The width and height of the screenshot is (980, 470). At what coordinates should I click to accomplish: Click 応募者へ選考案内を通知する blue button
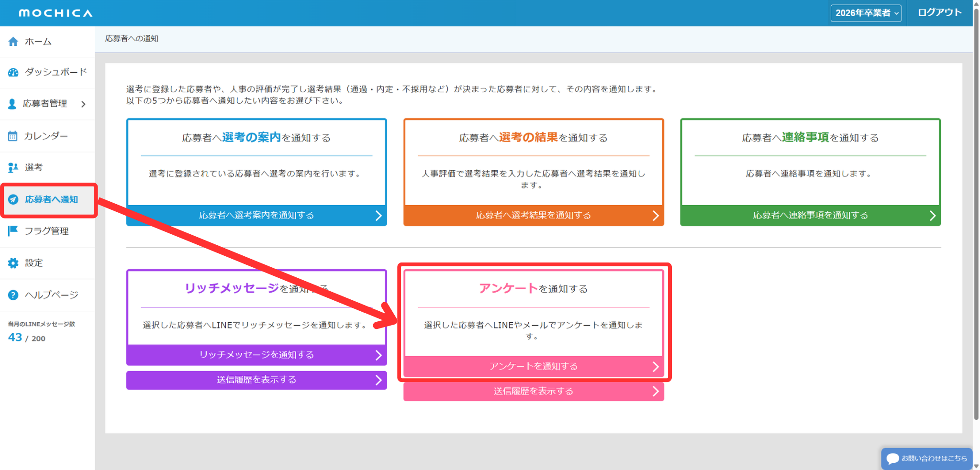point(256,216)
